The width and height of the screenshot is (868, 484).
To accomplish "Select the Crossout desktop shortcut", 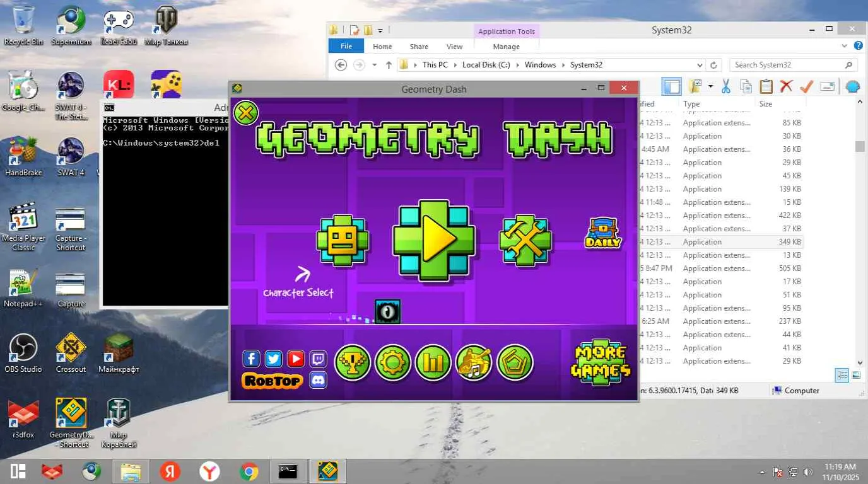I will pyautogui.click(x=71, y=354).
